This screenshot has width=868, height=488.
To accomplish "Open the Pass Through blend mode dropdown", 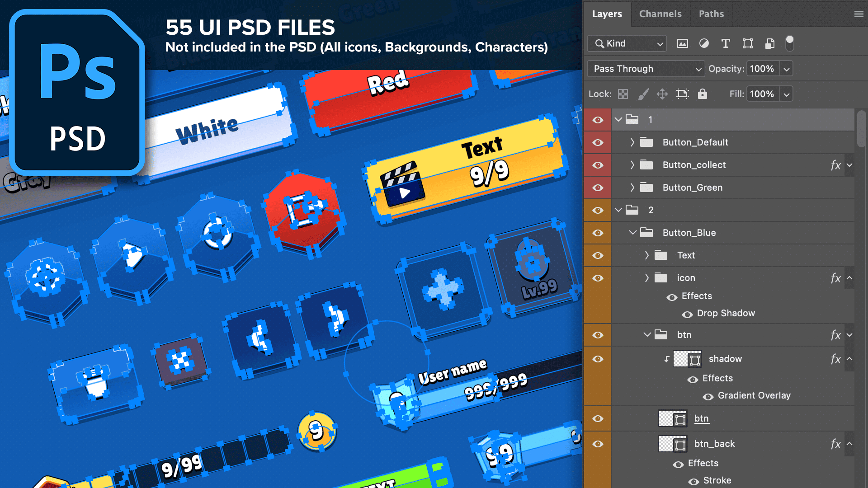I will coord(646,69).
